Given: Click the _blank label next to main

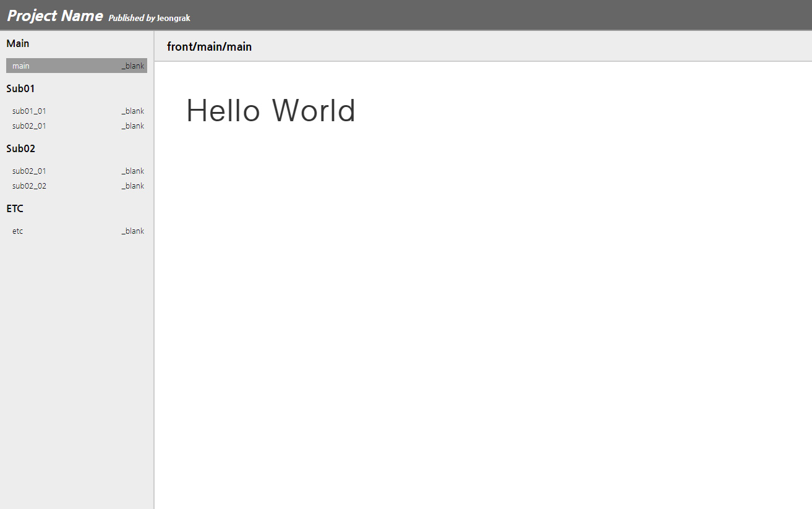Looking at the screenshot, I should pyautogui.click(x=132, y=66).
